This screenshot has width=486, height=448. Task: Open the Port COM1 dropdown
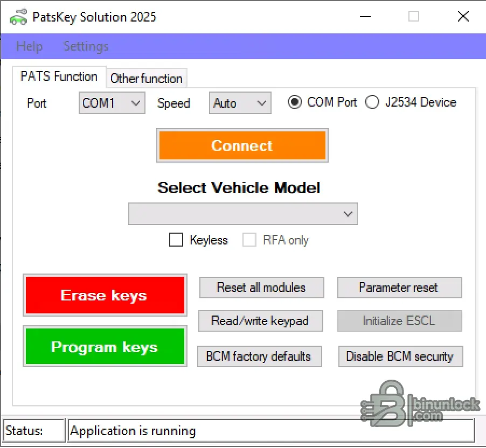click(112, 103)
